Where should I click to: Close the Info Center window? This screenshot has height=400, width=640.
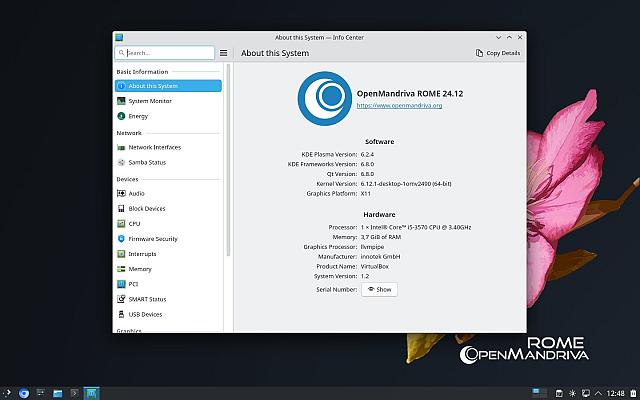coord(520,37)
